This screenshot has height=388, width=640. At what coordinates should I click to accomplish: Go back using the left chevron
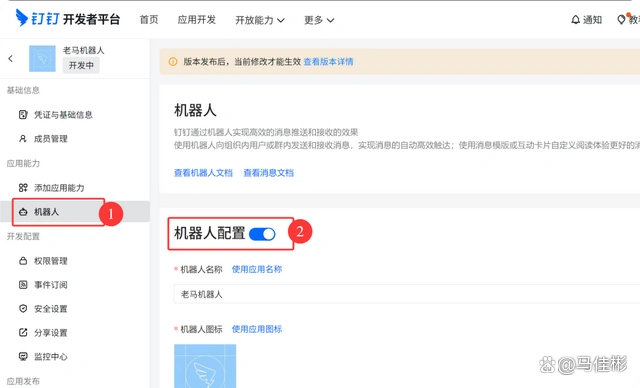(11, 59)
